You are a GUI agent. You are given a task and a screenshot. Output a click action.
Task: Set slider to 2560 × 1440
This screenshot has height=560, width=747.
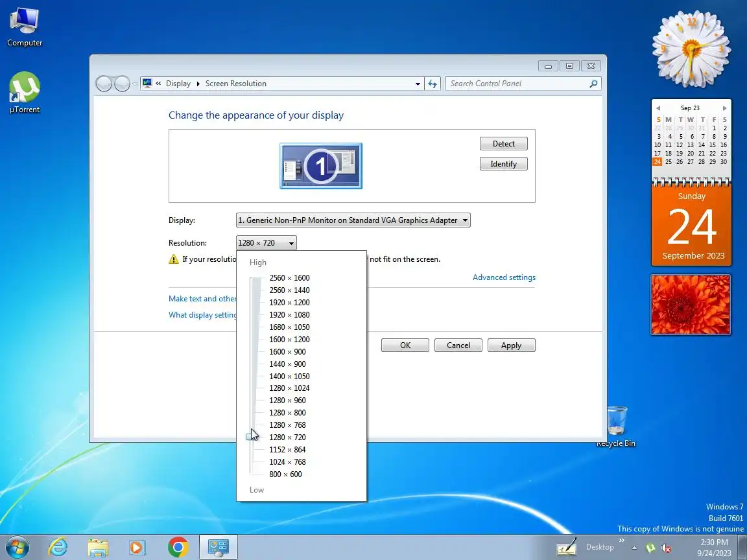(289, 290)
